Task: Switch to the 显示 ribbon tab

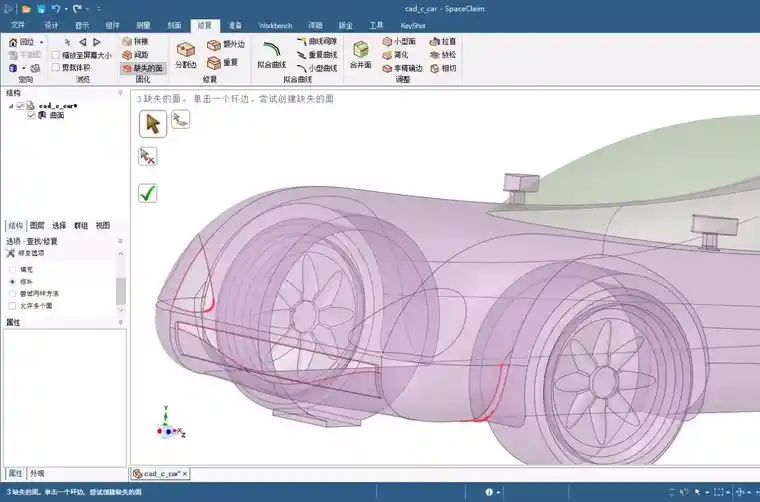Action: pyautogui.click(x=82, y=25)
